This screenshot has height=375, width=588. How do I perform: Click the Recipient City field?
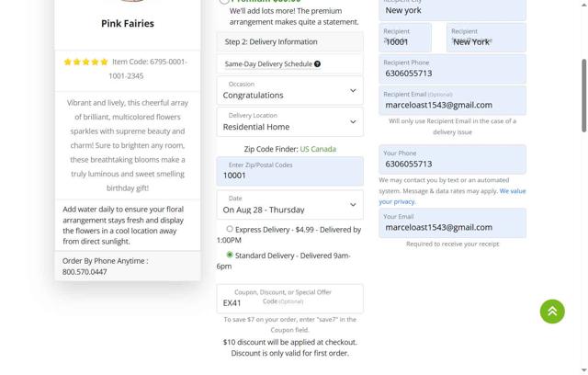tap(452, 9)
